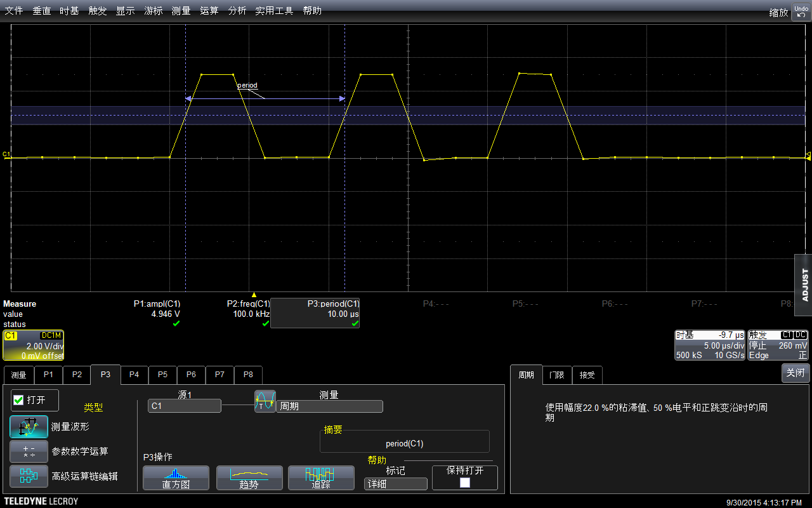Select the P1:ampl(C1) measurement readout

point(157,314)
